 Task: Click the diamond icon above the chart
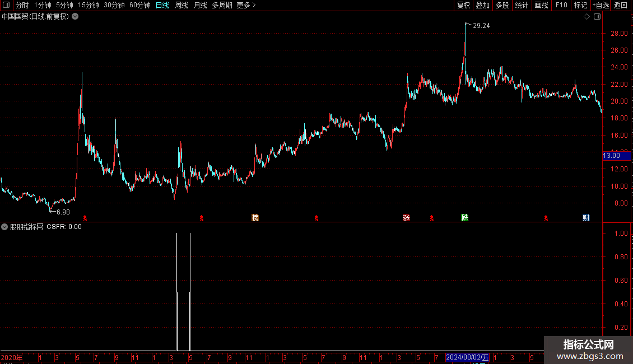(x=587, y=17)
